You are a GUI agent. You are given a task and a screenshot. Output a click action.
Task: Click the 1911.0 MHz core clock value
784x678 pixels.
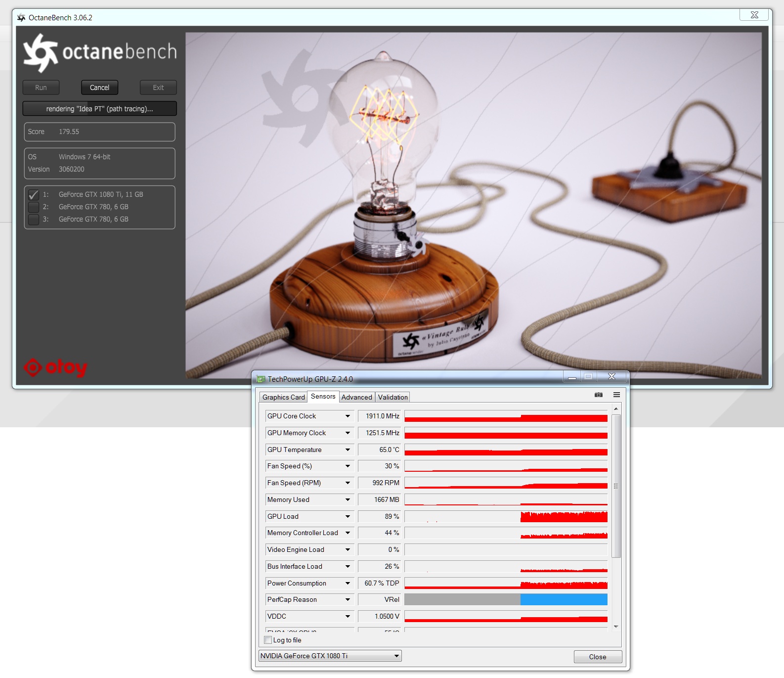click(x=380, y=416)
